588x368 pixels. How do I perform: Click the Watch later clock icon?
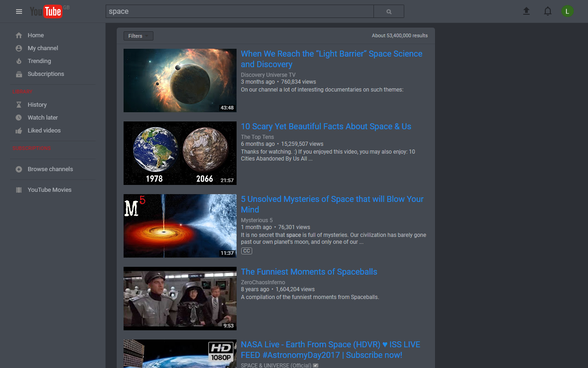point(19,117)
